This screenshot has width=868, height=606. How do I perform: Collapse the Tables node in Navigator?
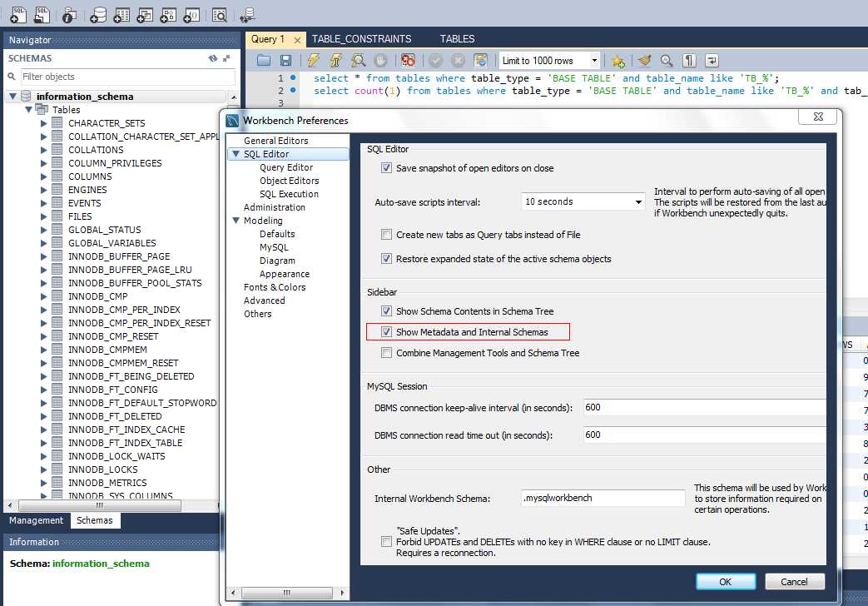(28, 110)
